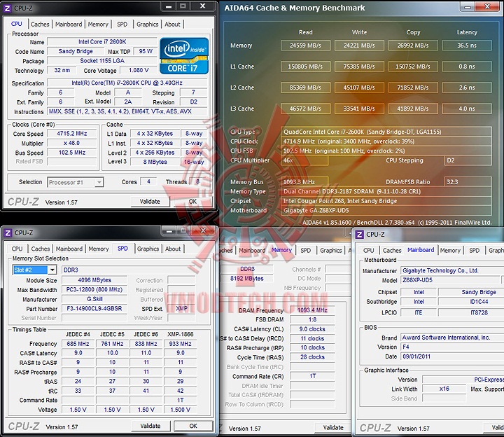Click Validate in Memory CPU-Z window
The height and width of the screenshot is (437, 504).
click(x=333, y=427)
